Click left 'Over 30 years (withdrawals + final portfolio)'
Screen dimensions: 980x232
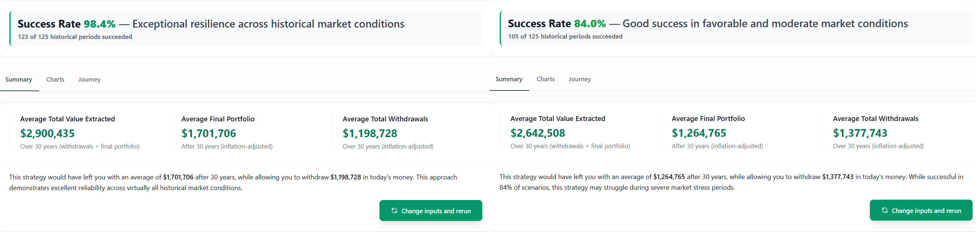click(80, 147)
